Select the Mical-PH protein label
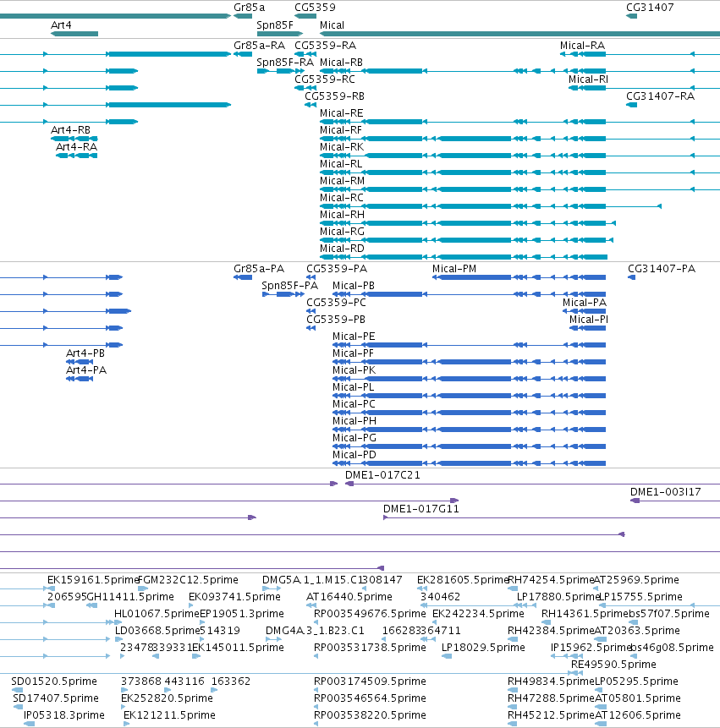 [355, 421]
